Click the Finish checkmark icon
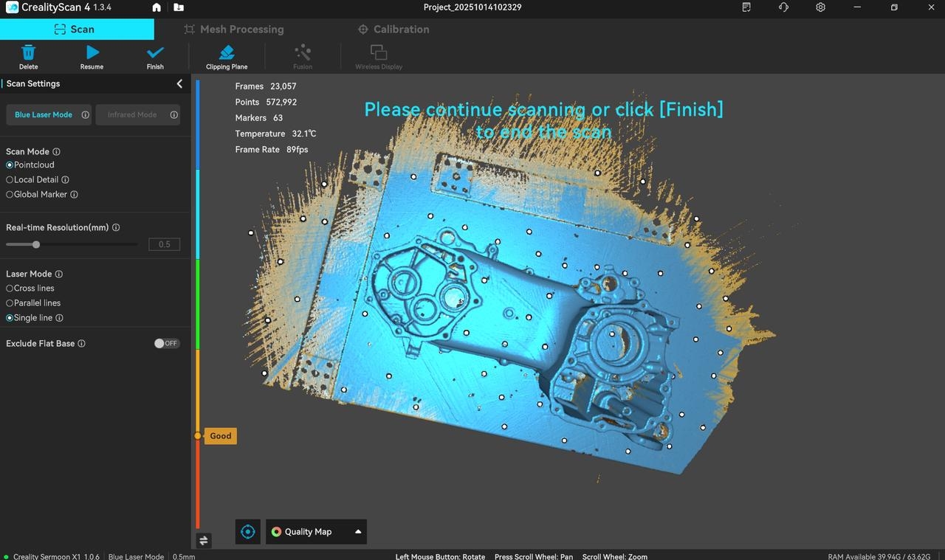The width and height of the screenshot is (945, 560). coord(155,52)
